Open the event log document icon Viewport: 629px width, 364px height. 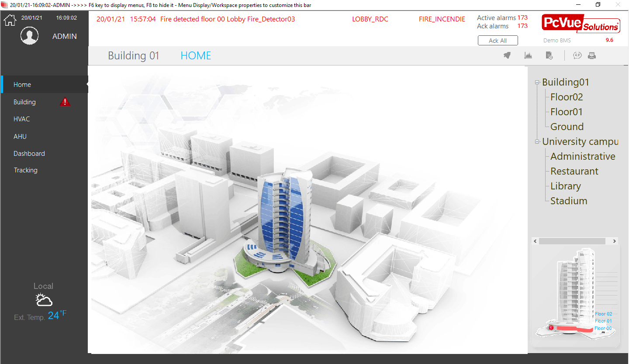549,55
